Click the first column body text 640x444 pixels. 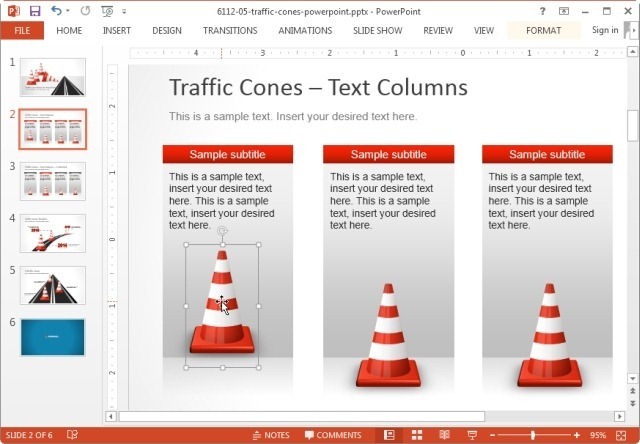[222, 201]
